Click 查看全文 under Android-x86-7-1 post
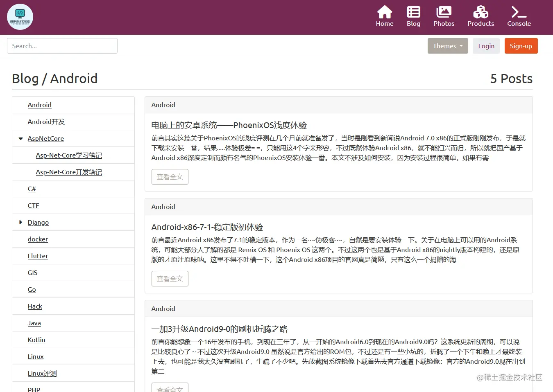 point(170,279)
